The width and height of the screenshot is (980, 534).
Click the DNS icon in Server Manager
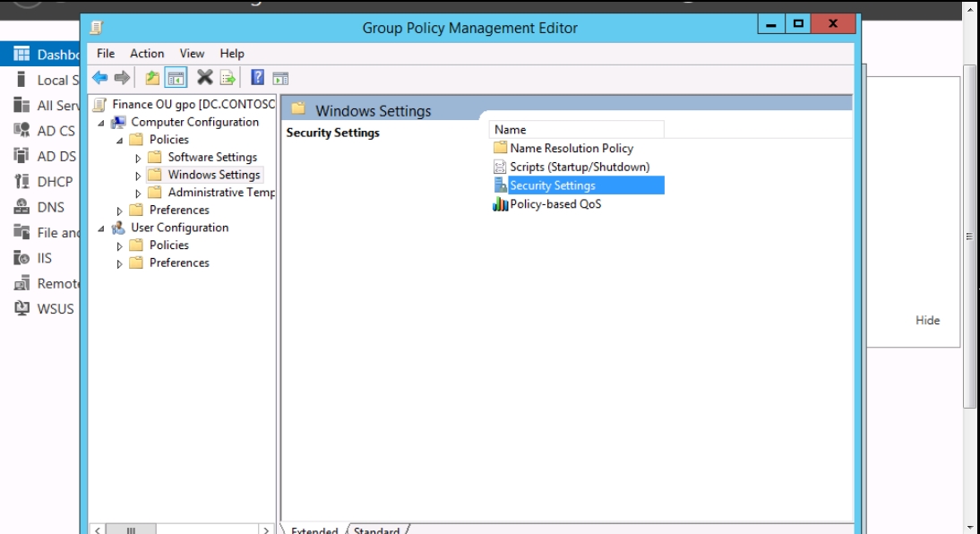(x=21, y=206)
